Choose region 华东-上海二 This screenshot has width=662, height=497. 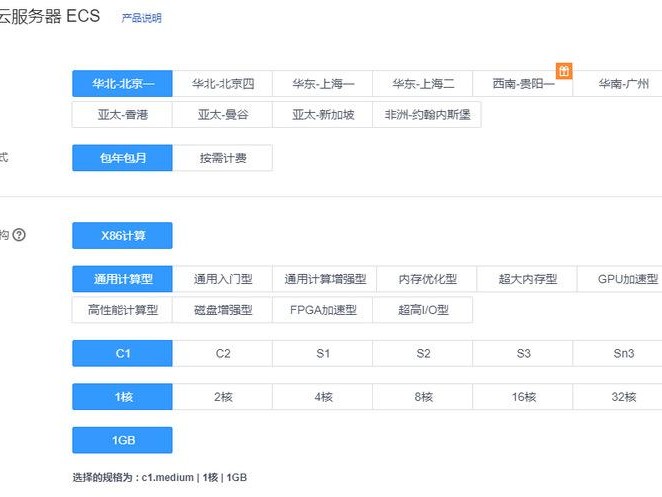(x=423, y=84)
